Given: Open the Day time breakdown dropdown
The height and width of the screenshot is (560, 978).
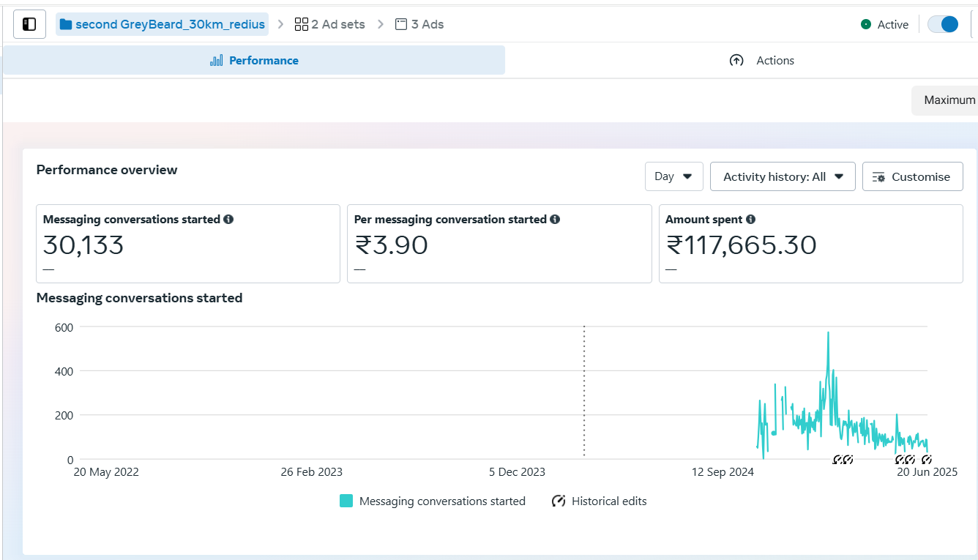Looking at the screenshot, I should tap(673, 176).
